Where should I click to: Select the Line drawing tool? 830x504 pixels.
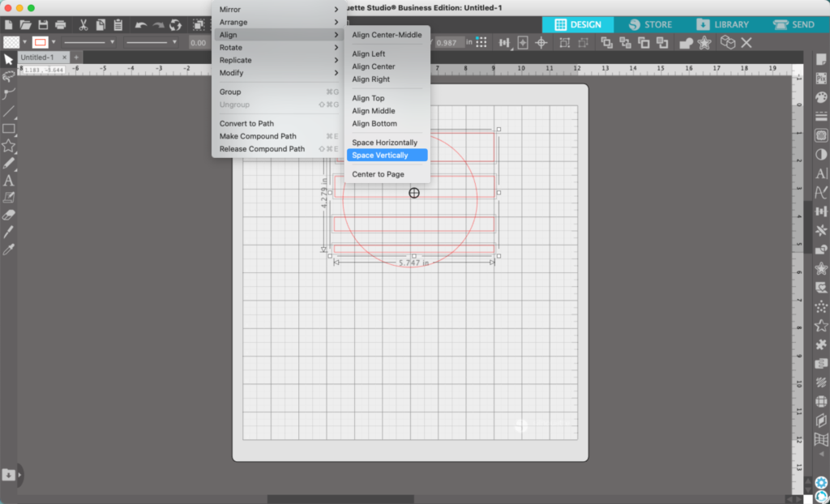8,111
